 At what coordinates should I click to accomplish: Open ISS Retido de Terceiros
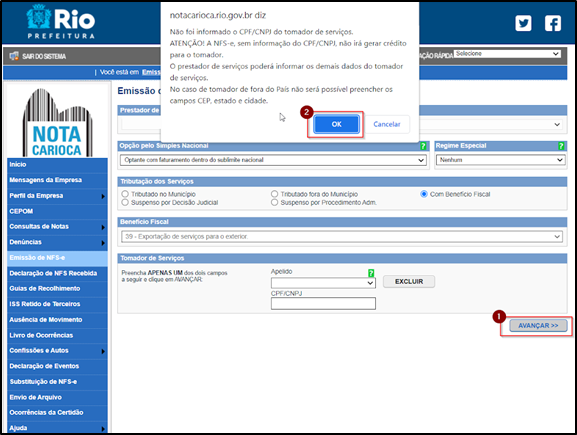[57, 304]
